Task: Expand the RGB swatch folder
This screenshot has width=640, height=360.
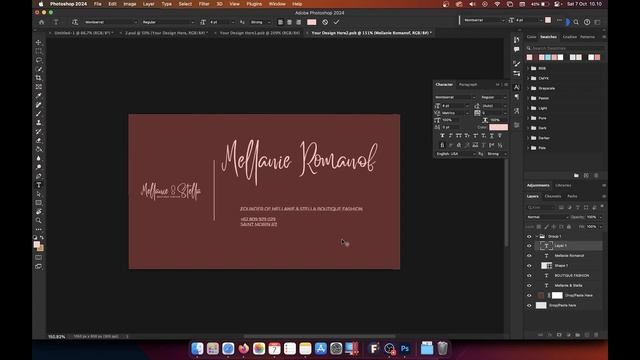Action: tap(528, 68)
